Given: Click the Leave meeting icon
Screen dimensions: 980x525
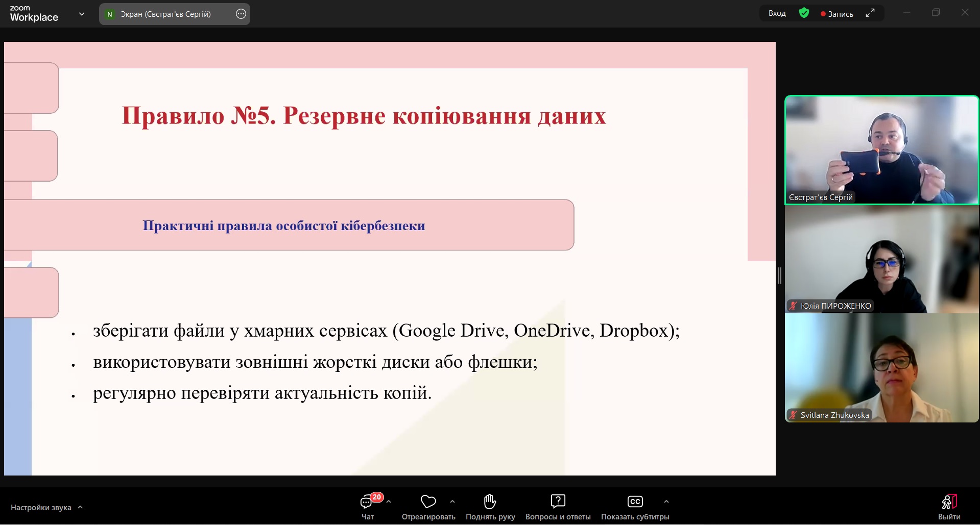Looking at the screenshot, I should click(949, 503).
